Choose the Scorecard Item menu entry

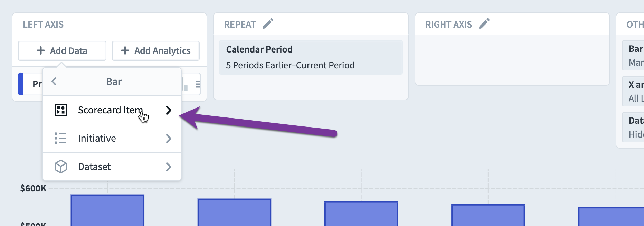click(x=112, y=110)
